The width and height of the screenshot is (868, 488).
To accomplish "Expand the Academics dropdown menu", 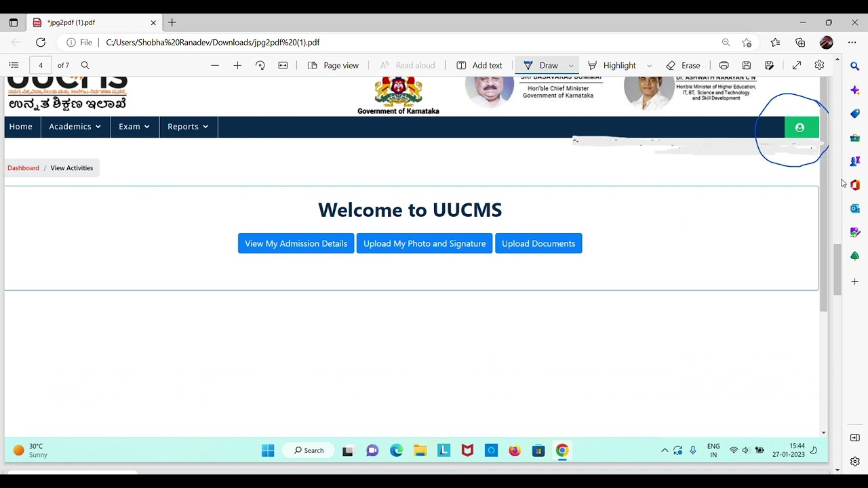I will click(x=75, y=127).
